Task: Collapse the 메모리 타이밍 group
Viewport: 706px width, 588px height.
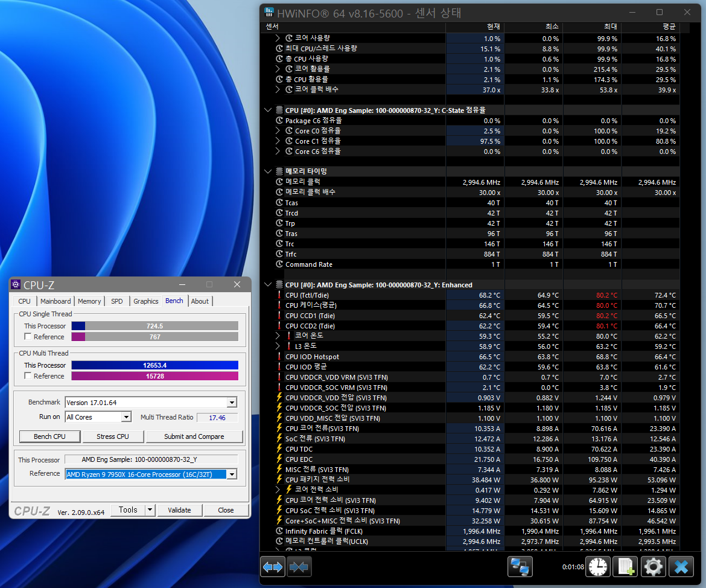Action: (x=268, y=171)
